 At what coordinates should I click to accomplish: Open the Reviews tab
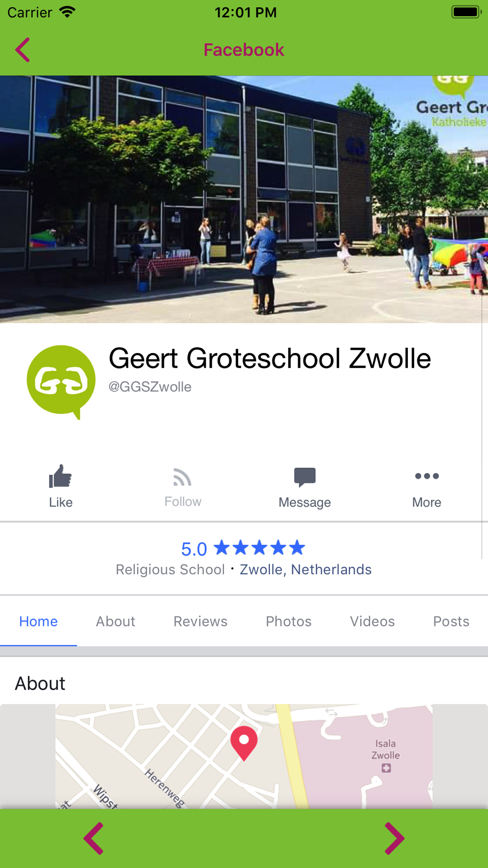(x=201, y=621)
